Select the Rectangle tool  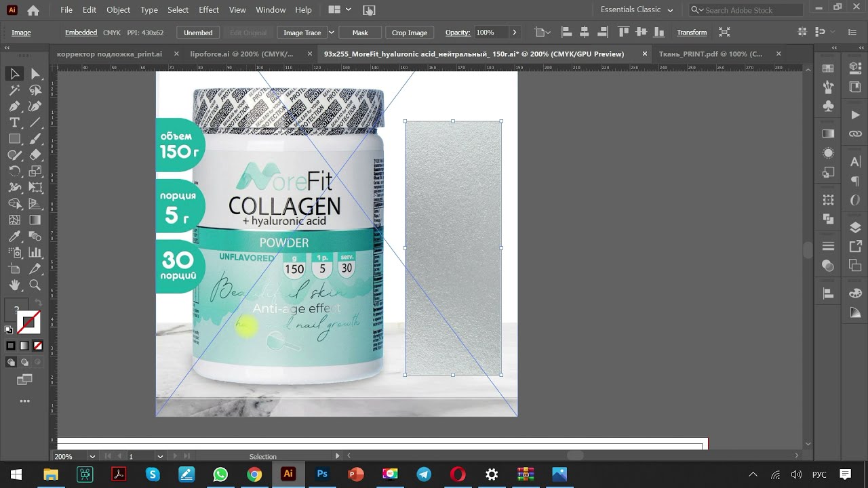pyautogui.click(x=14, y=138)
